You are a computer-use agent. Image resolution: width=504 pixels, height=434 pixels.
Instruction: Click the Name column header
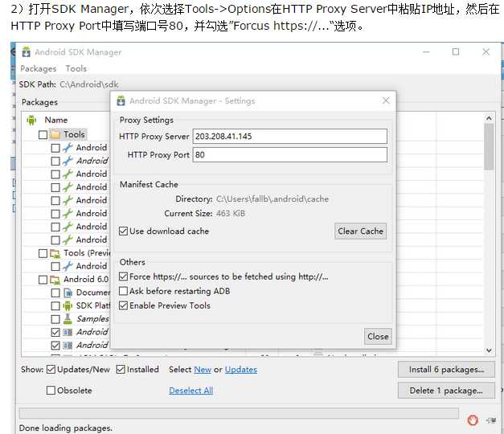tap(56, 120)
